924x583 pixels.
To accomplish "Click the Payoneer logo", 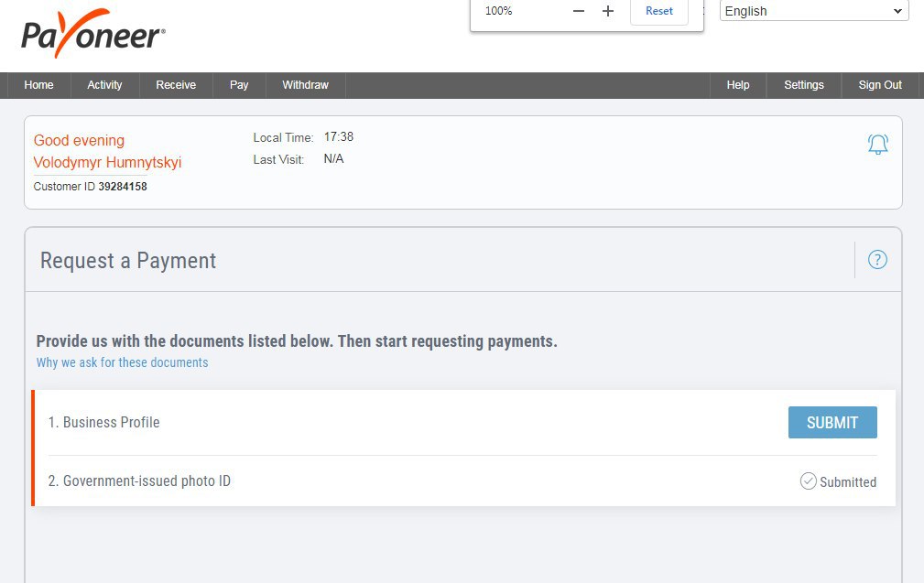I will (x=93, y=34).
